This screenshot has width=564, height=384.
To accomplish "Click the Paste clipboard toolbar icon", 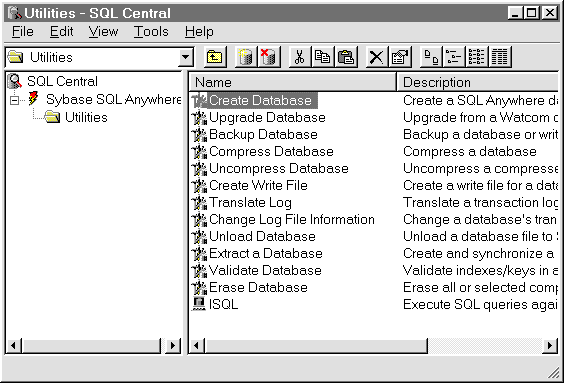I will pyautogui.click(x=346, y=57).
